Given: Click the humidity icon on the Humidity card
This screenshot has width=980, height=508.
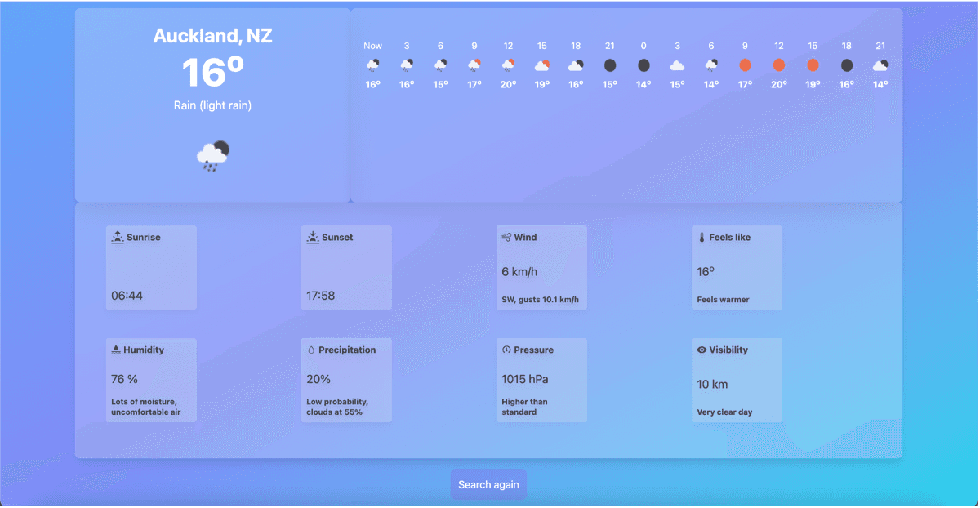Looking at the screenshot, I should [115, 350].
